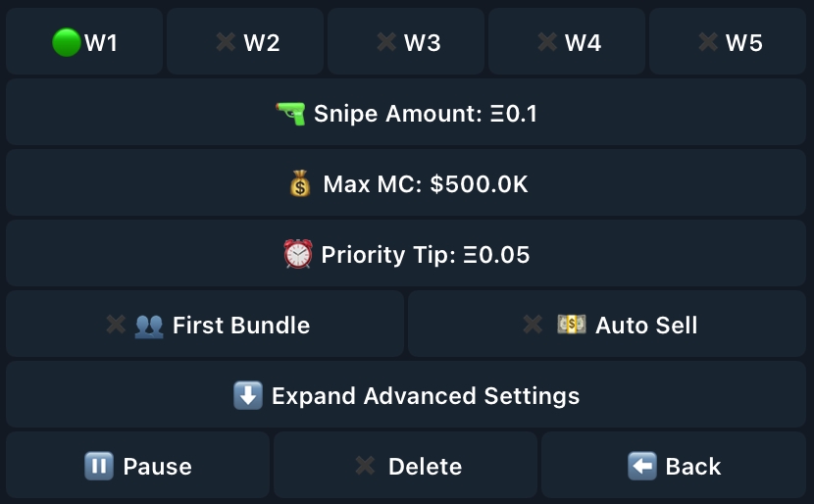Click the two-people First Bundle icon
Viewport: 814px width, 504px height.
pyautogui.click(x=149, y=326)
